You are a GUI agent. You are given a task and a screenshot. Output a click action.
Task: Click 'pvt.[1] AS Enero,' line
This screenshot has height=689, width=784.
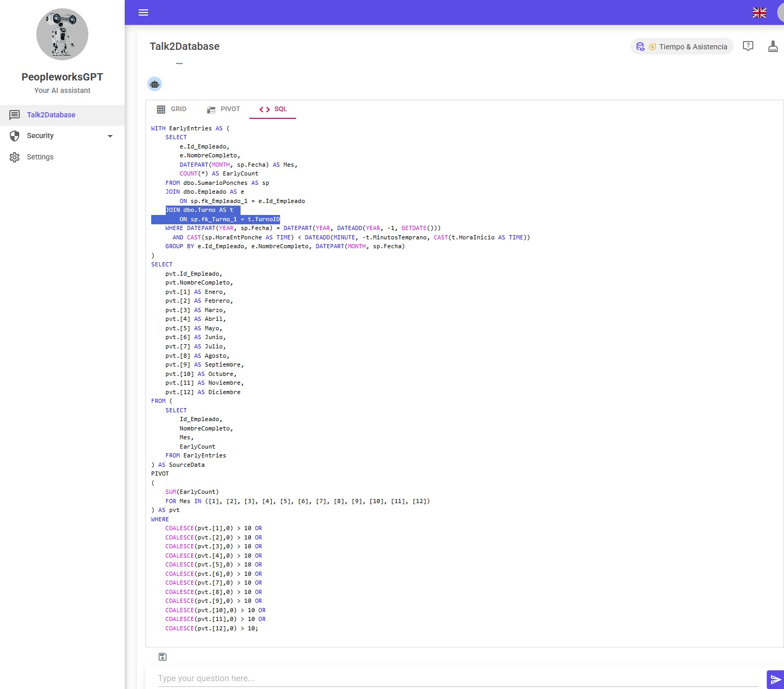coord(195,292)
